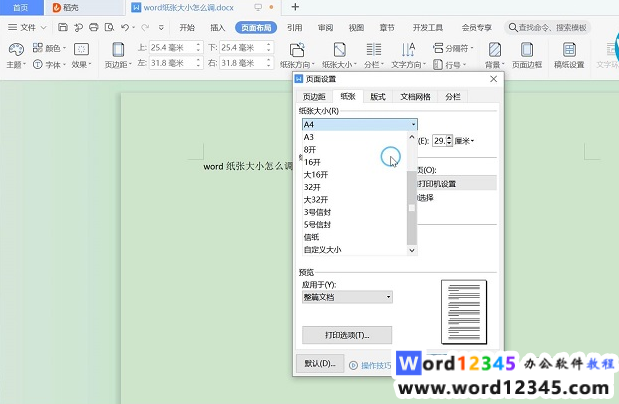Click the 默认(D) button
This screenshot has width=619, height=404.
click(x=320, y=363)
